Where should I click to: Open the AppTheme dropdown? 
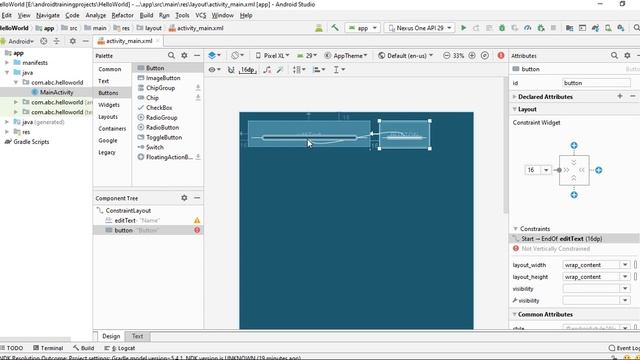(x=346, y=56)
